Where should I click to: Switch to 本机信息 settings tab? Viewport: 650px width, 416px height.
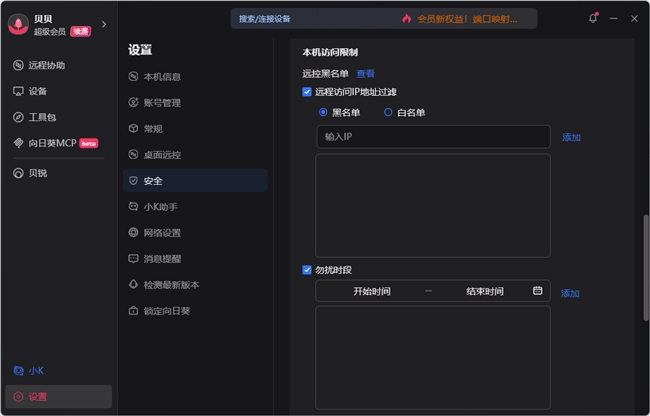pyautogui.click(x=161, y=77)
